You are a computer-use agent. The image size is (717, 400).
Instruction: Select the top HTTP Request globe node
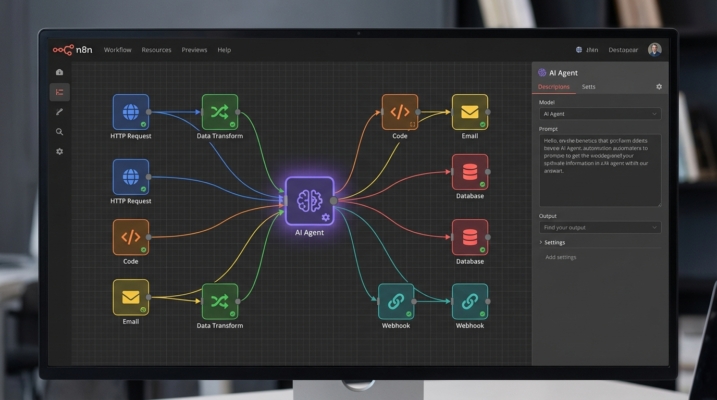click(x=130, y=112)
